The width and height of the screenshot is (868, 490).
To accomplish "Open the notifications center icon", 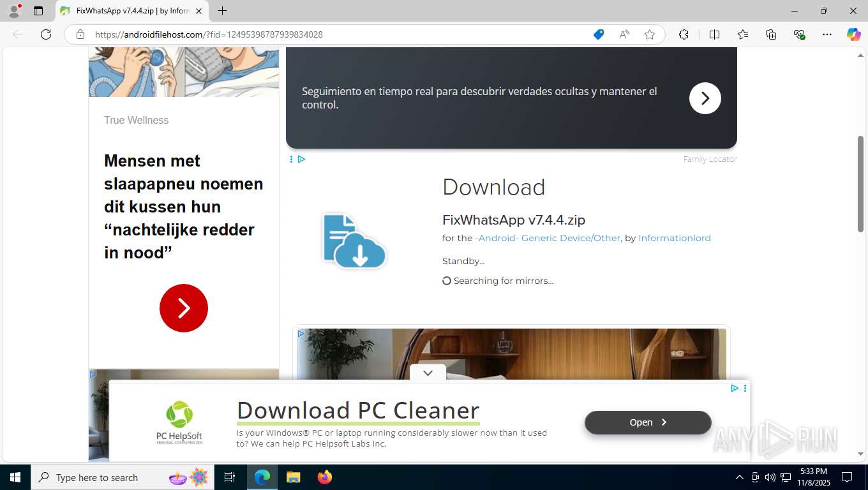I will coord(847,477).
